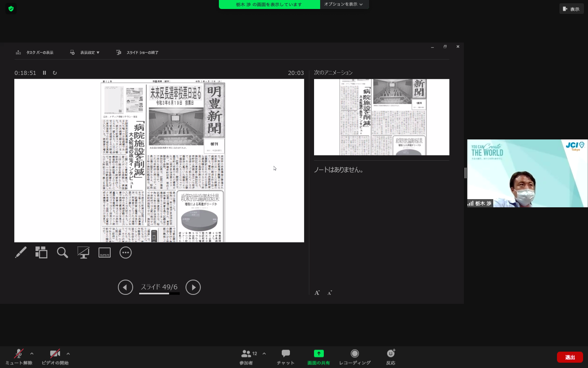Expand audio options arrow next to mute
Screen dimensions: 588x368
32,354
